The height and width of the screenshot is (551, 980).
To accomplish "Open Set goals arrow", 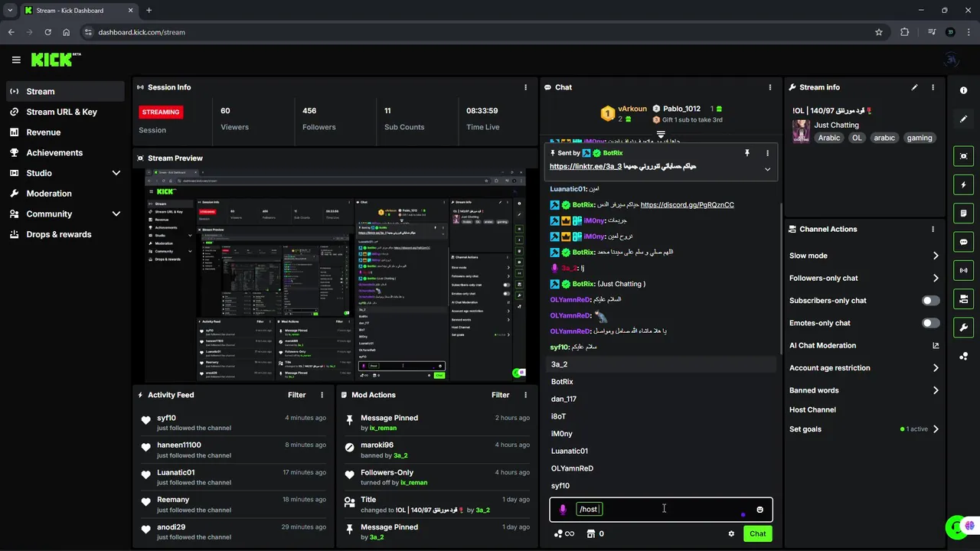I will point(936,429).
